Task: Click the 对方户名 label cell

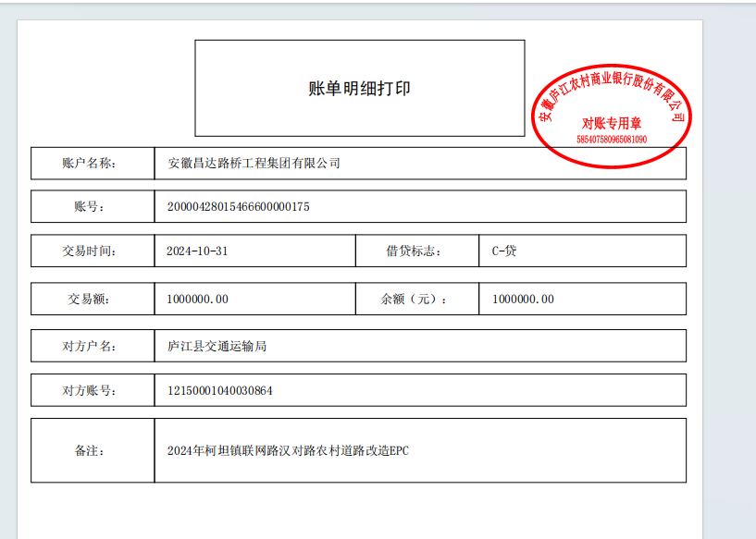Action: [93, 346]
